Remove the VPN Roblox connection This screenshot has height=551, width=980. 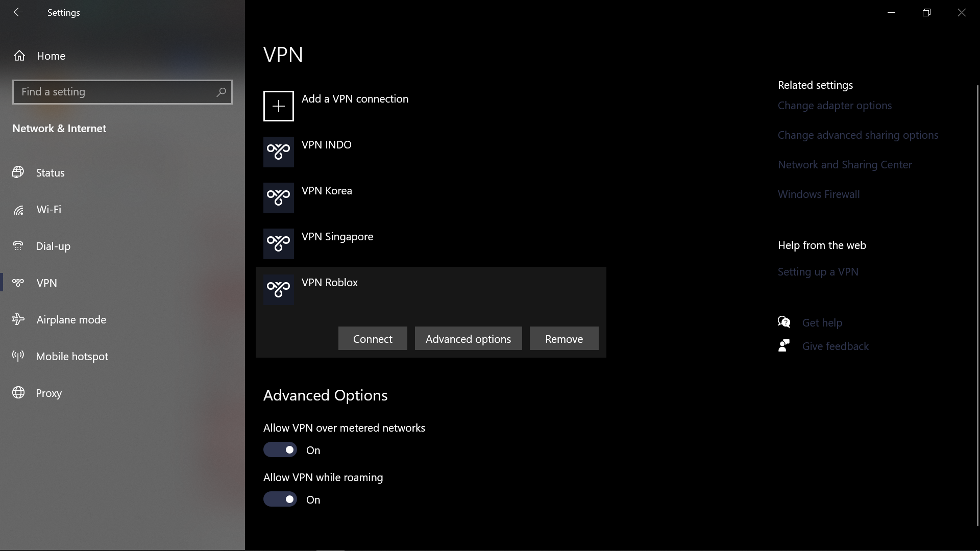(x=564, y=339)
